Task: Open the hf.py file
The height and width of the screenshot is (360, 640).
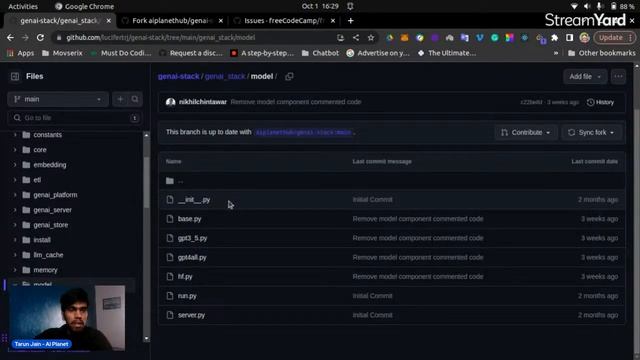Action: (x=185, y=277)
